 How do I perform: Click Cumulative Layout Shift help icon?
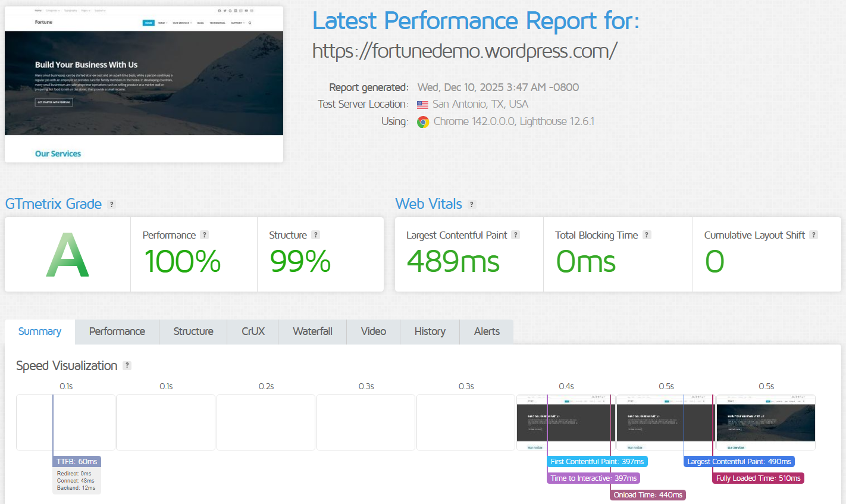tap(814, 235)
